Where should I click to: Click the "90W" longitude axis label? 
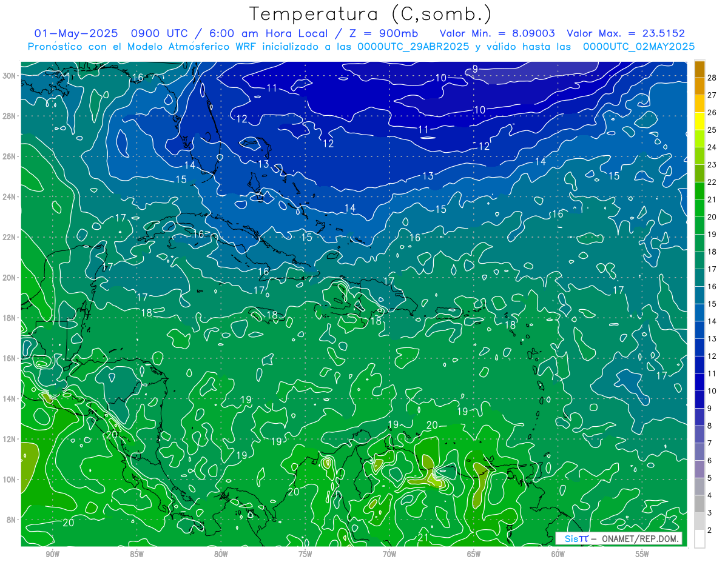click(52, 554)
